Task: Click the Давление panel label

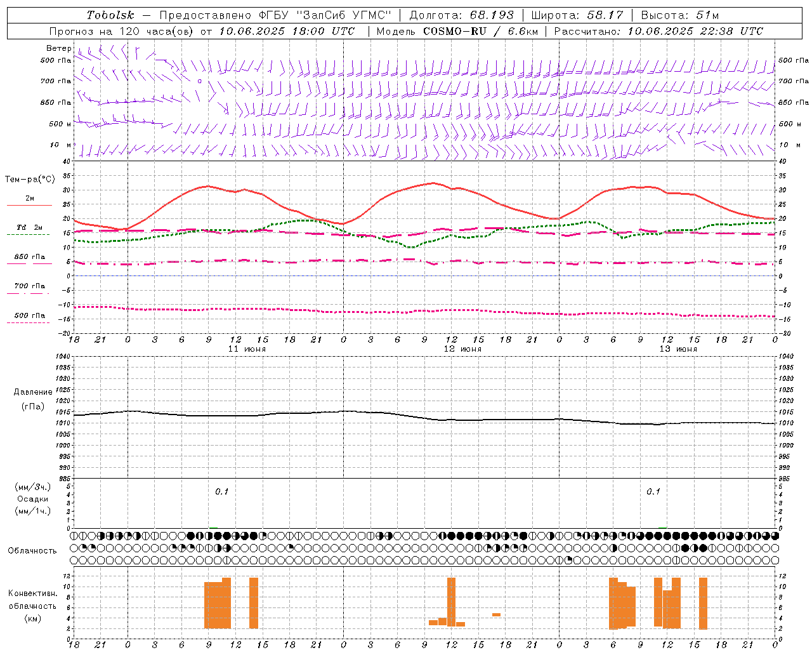Action: pyautogui.click(x=33, y=392)
